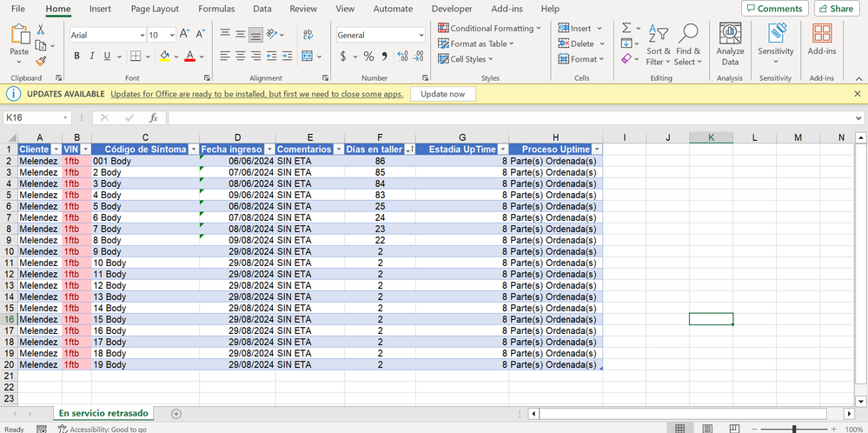The height and width of the screenshot is (433, 868).
Task: Switch to the Data tab
Action: point(262,9)
